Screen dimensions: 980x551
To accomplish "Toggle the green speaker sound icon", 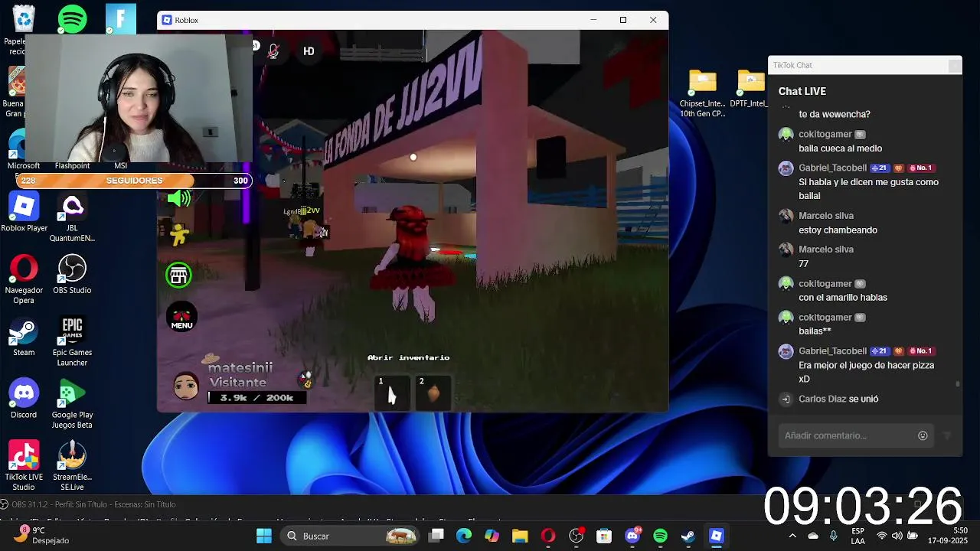I will [178, 199].
